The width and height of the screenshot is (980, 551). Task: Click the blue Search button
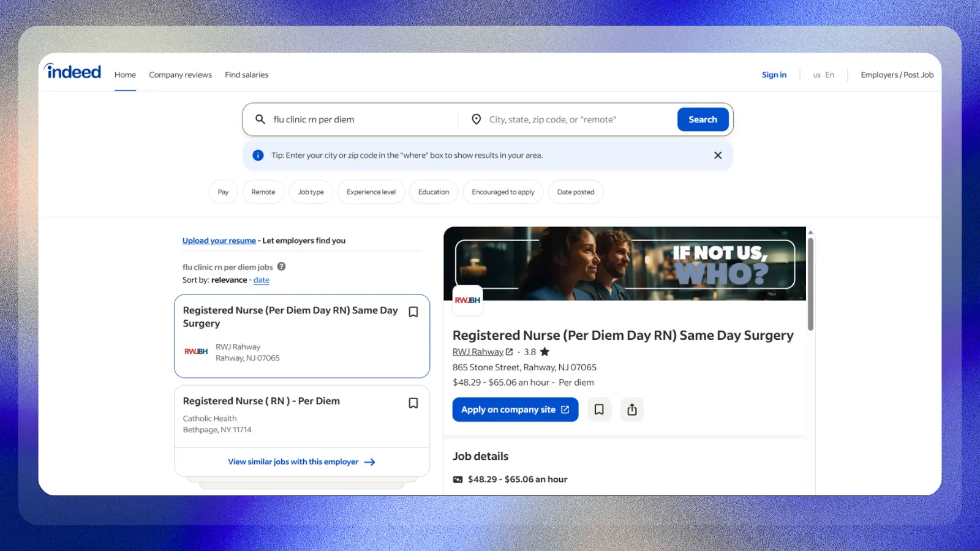(703, 119)
